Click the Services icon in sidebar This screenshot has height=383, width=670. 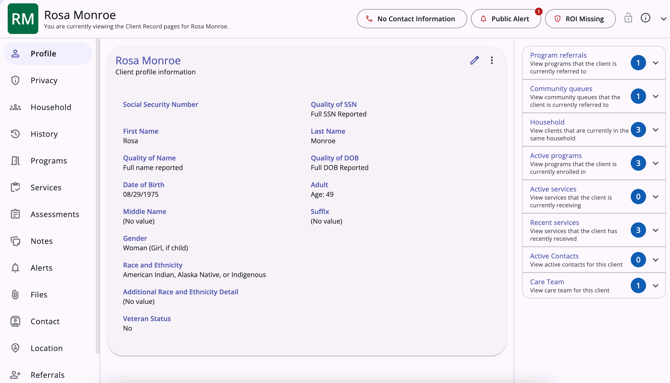coord(15,187)
